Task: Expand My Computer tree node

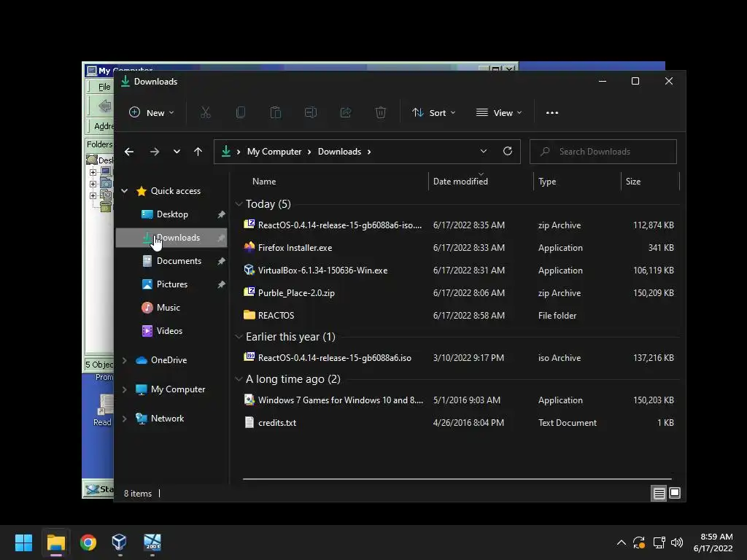Action: click(x=124, y=389)
